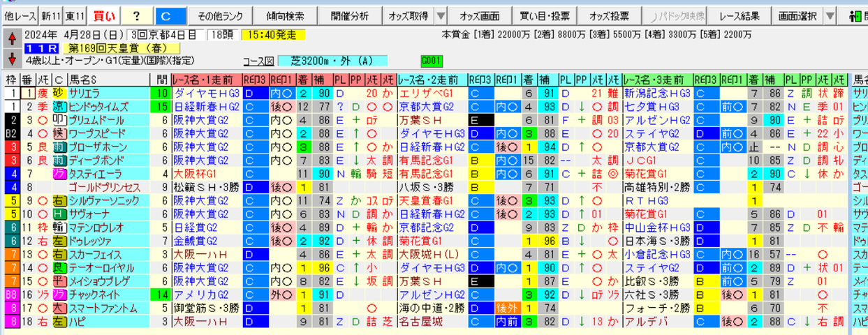This screenshot has width=868, height=335.
Task: Click the cyan 芝3200m・外 course field
Action: [332, 61]
